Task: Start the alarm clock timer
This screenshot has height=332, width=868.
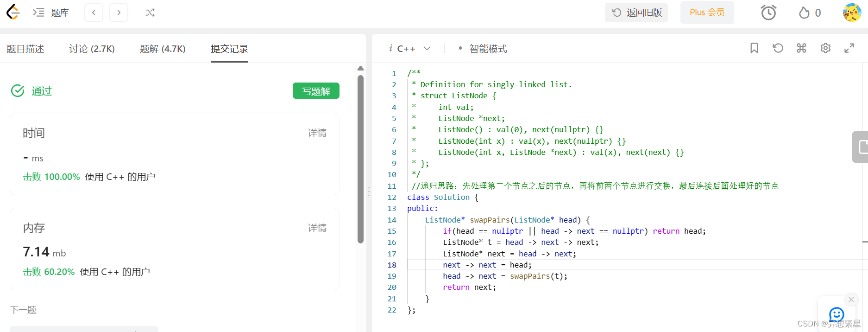Action: pos(768,13)
